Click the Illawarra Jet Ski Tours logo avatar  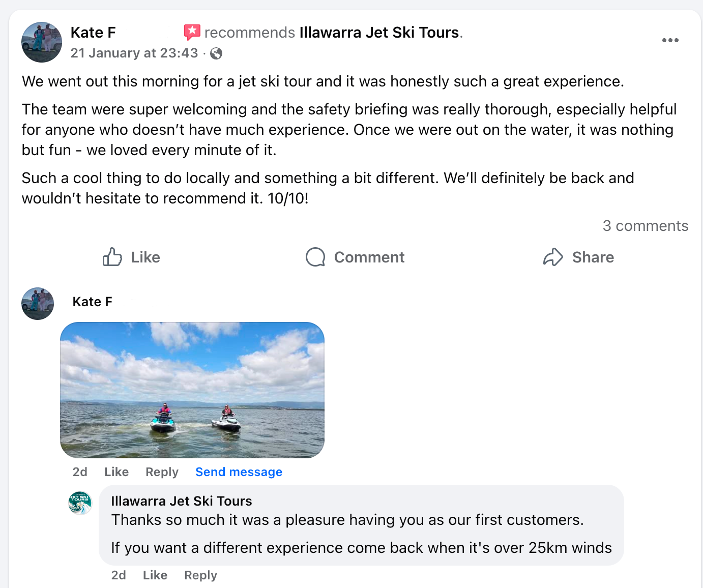coord(80,503)
